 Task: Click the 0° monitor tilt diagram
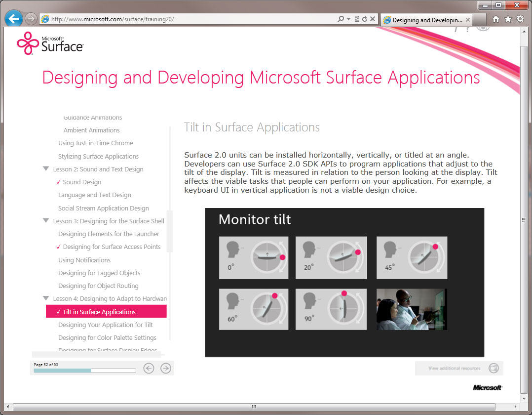click(x=254, y=258)
